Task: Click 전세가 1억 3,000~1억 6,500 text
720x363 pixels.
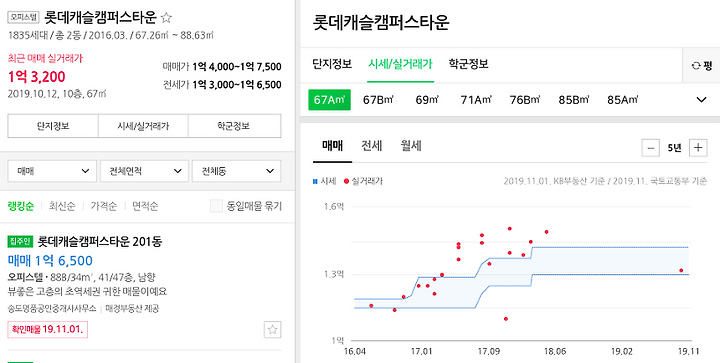Action: (x=222, y=85)
